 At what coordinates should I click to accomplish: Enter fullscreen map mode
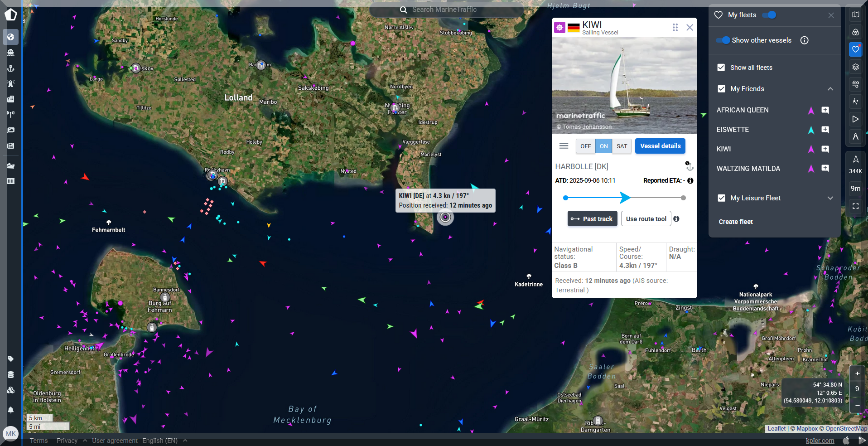point(855,206)
